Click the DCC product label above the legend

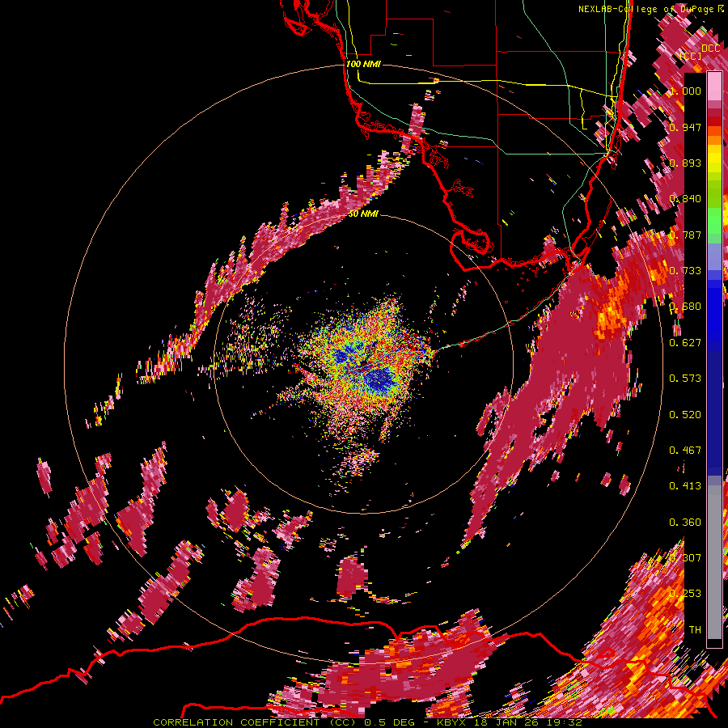(711, 49)
